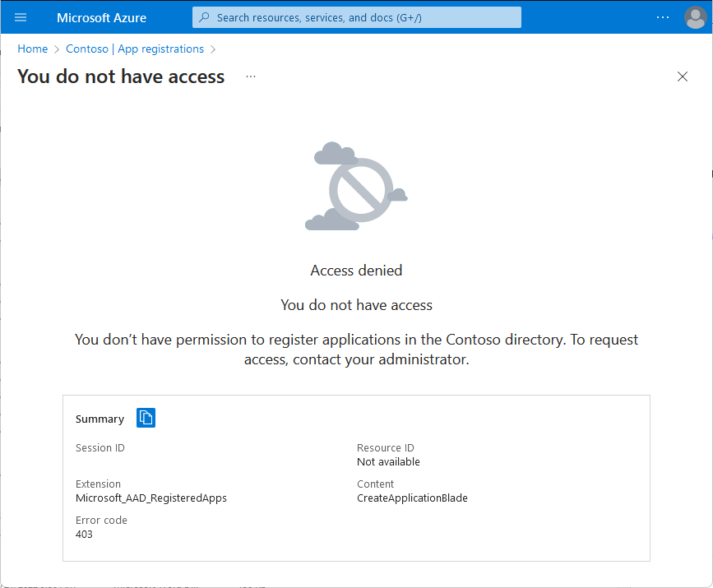Copy the Summary error details
The image size is (713, 588).
point(146,418)
